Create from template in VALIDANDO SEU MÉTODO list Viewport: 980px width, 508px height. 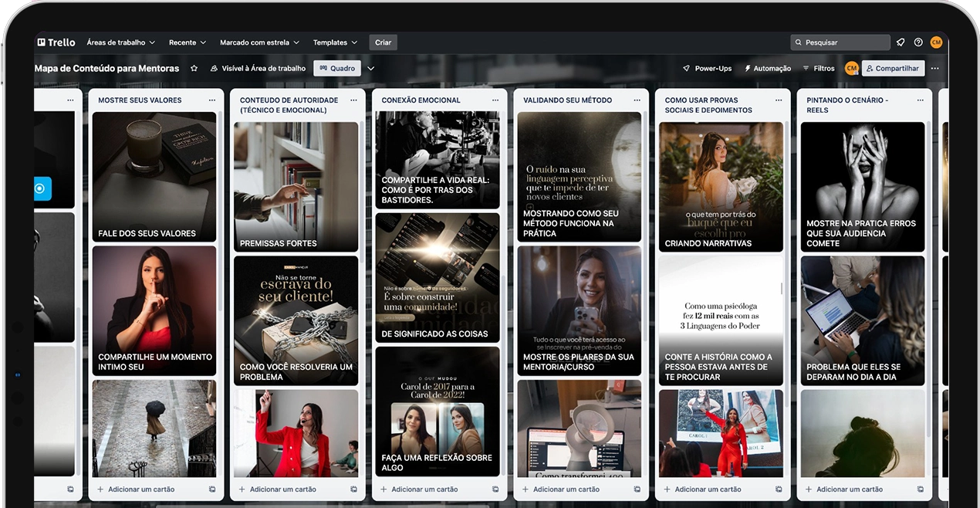[x=637, y=489]
